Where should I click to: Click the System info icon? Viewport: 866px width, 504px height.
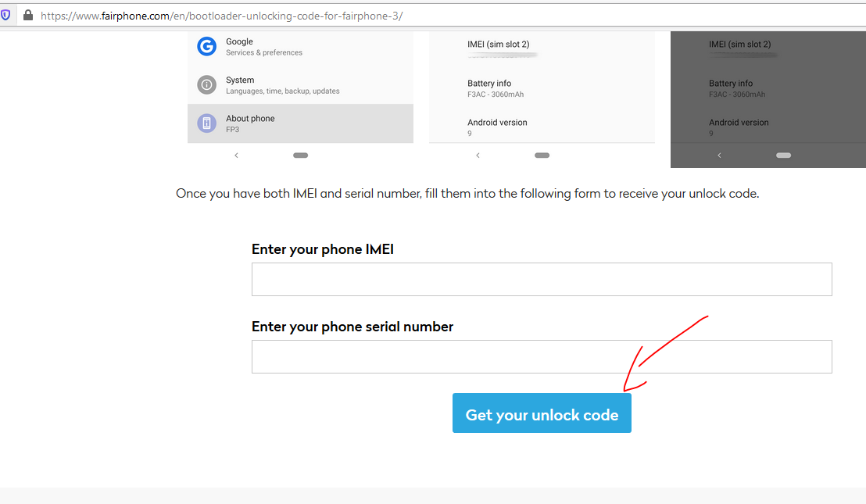[x=206, y=85]
